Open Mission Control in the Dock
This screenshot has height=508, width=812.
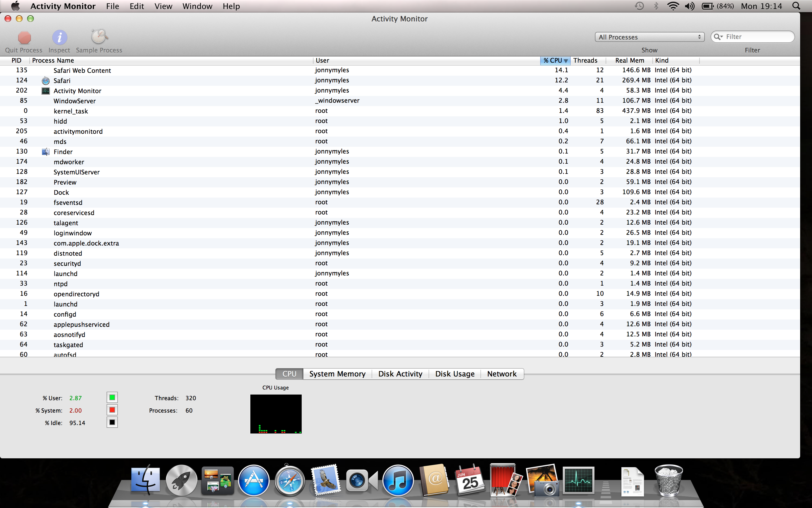(218, 480)
